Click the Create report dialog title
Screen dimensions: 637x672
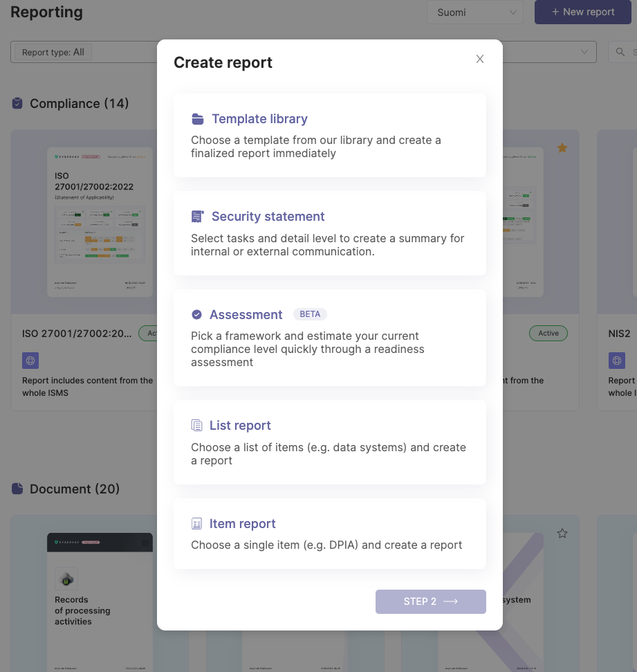click(223, 62)
